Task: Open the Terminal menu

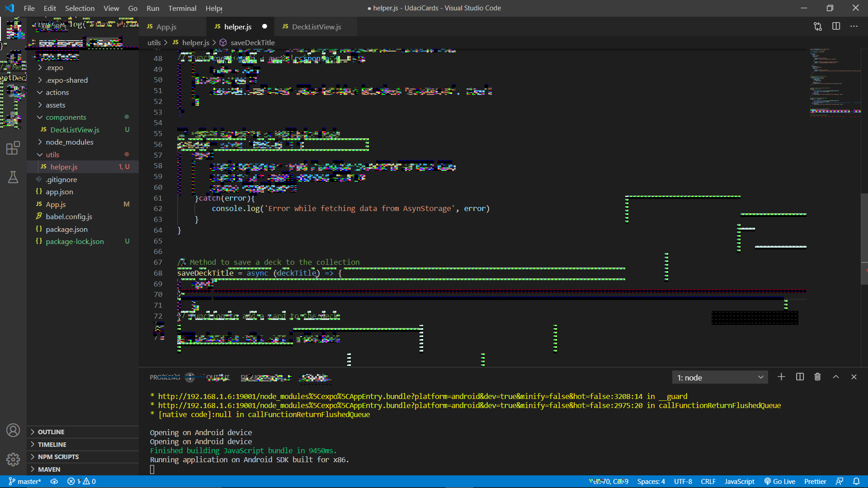Action: [182, 8]
